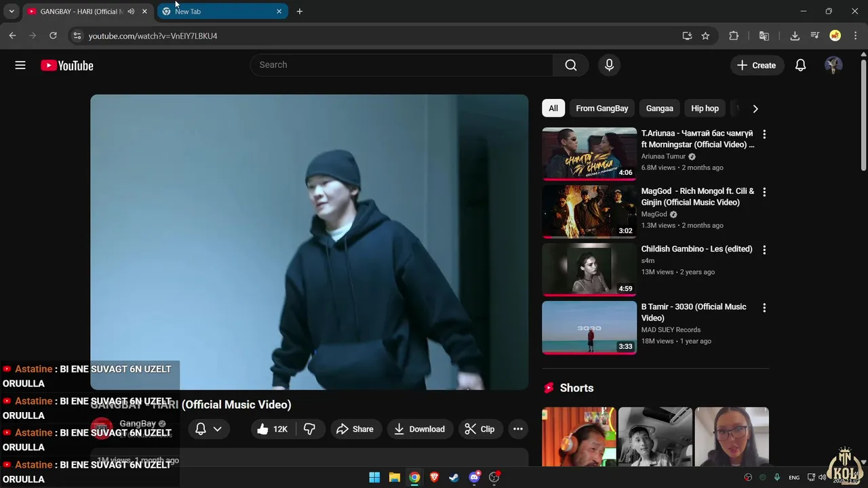Start voice search with the microphone
This screenshot has height=488, width=868.
pyautogui.click(x=609, y=65)
